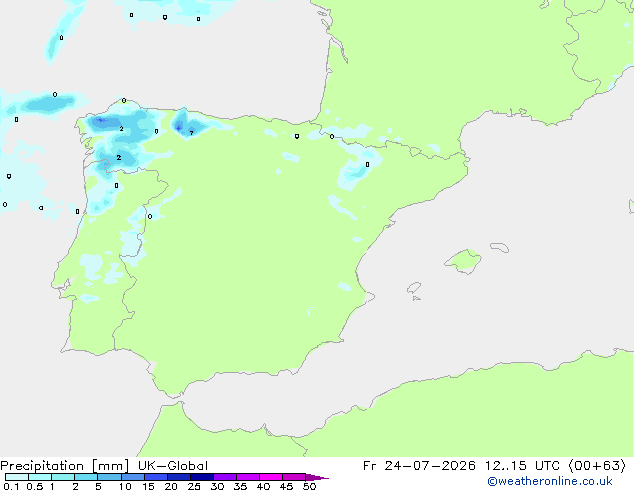Click the over-50 arrow tip of the legend
634x490 pixels.
pyautogui.click(x=317, y=477)
